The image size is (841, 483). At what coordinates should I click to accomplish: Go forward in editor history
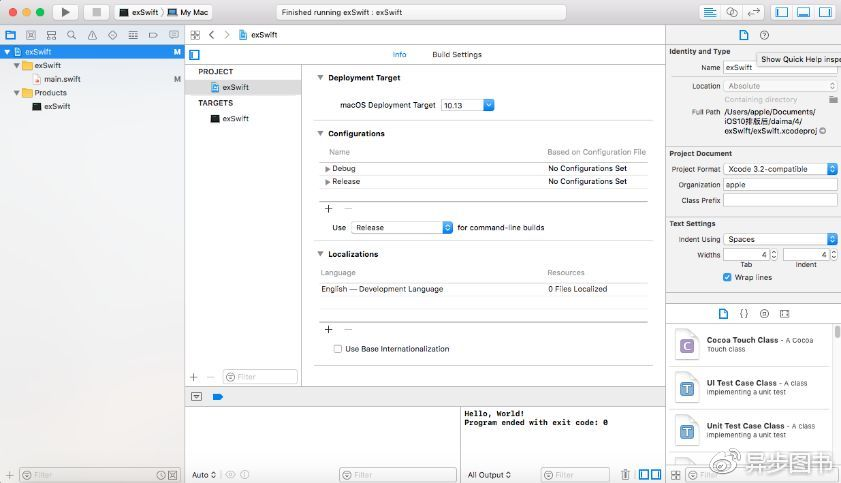(x=227, y=35)
